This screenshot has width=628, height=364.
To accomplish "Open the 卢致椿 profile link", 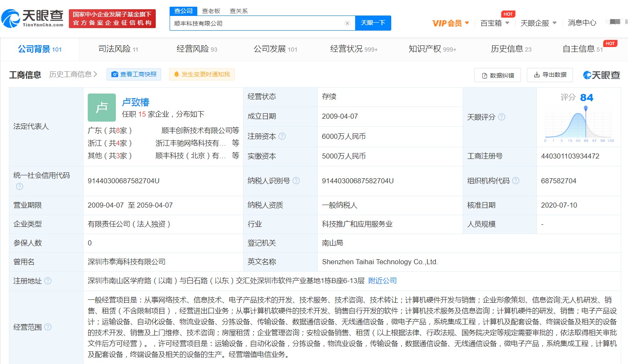I will click(x=136, y=102).
